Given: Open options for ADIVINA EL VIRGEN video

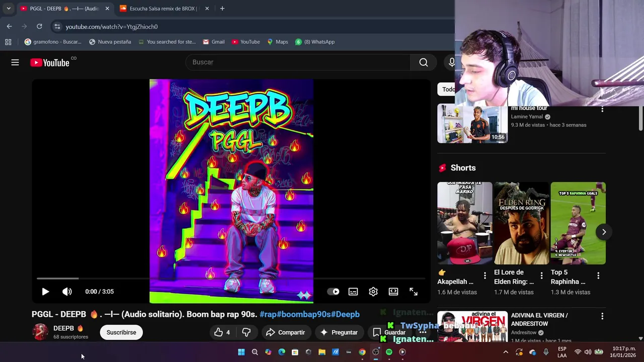Looking at the screenshot, I should click(x=602, y=316).
